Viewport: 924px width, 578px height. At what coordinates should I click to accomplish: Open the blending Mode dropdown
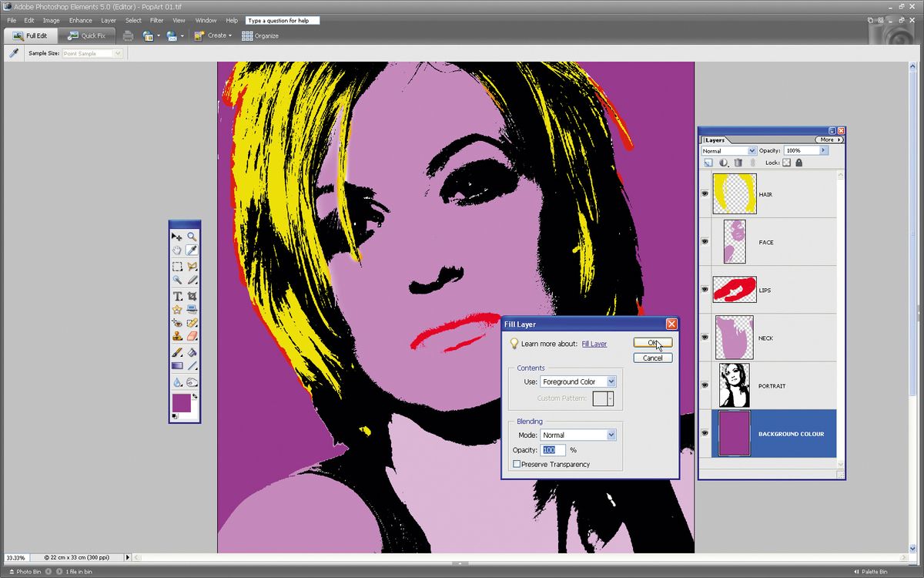[611, 435]
